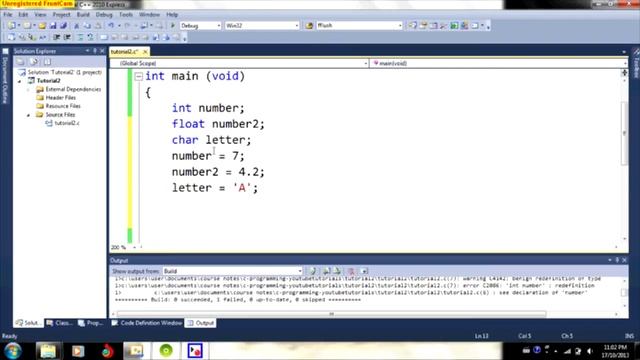
Task: Open the File menu
Action: click(x=8, y=14)
